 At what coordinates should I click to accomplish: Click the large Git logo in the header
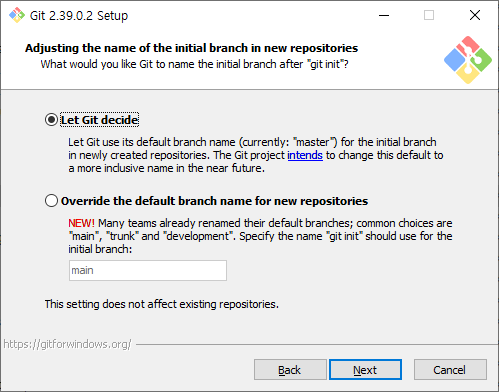pyautogui.click(x=468, y=60)
